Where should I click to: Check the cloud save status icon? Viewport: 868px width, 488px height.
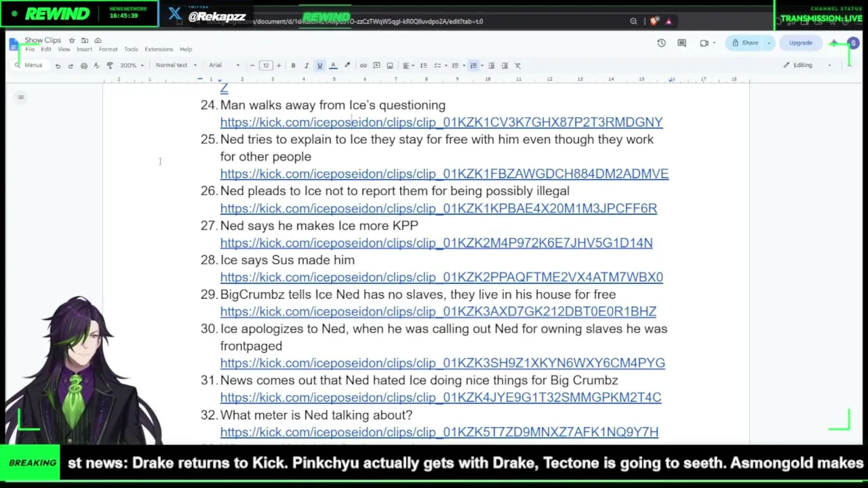coord(98,41)
